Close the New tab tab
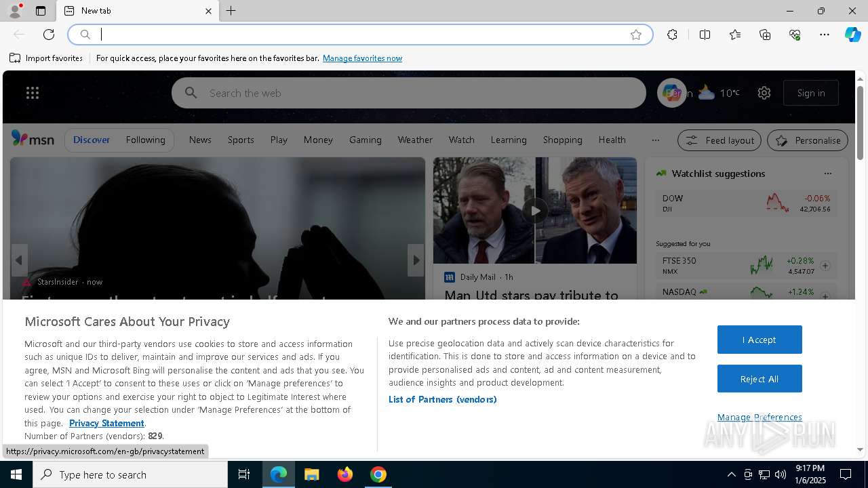This screenshot has width=868, height=488. [x=208, y=11]
